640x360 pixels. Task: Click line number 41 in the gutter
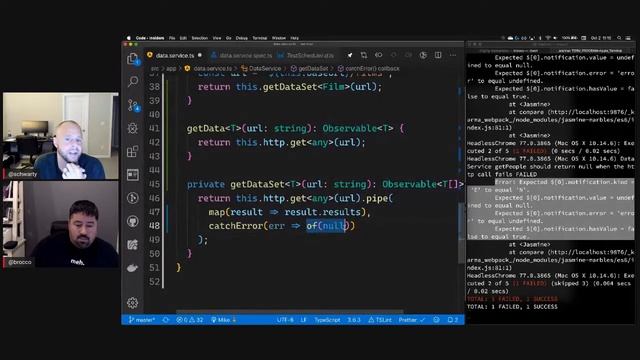154,128
